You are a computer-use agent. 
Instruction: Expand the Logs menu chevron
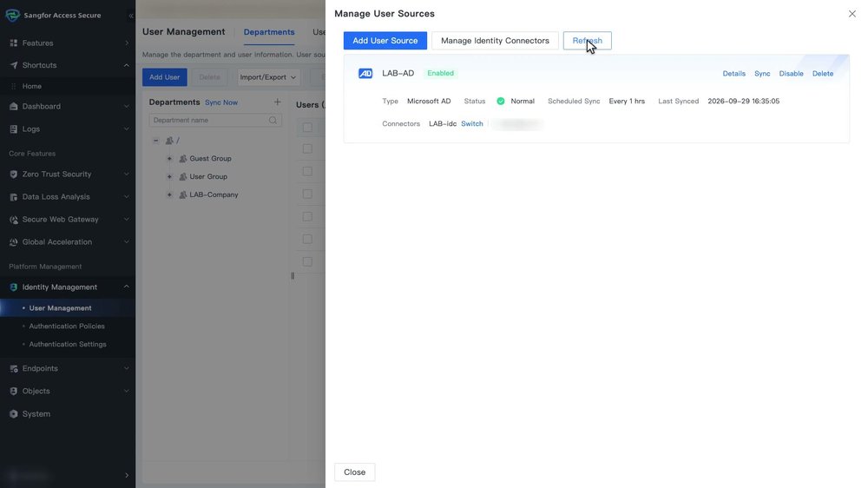[127, 129]
